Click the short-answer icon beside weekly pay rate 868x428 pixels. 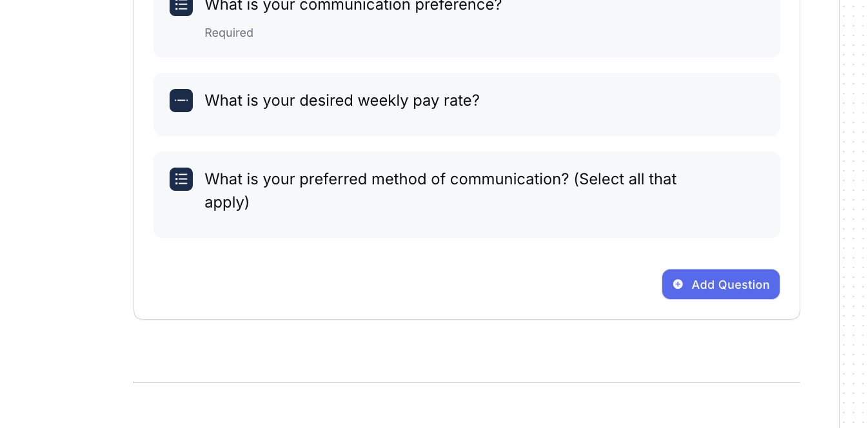pos(181,101)
